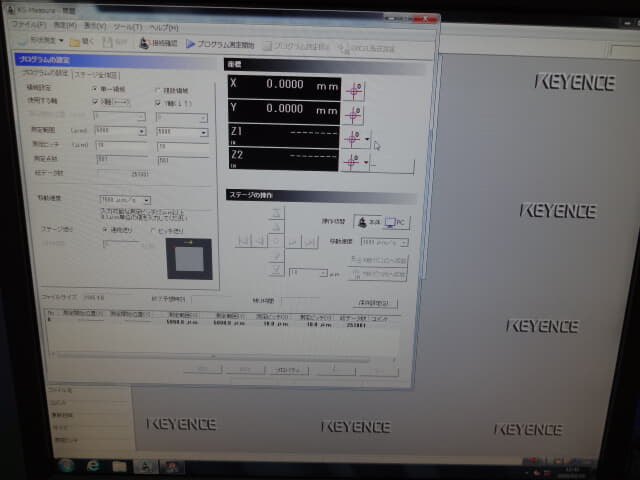
Task: Click the stage move far-left arrow button
Action: 243,241
